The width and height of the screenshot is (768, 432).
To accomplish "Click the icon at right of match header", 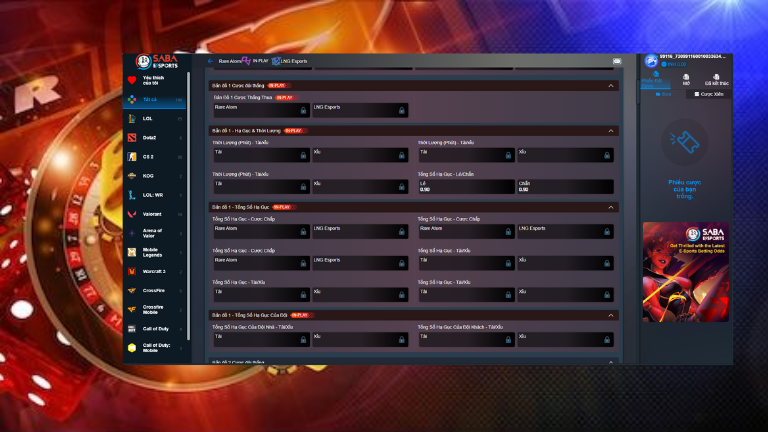I will (x=617, y=61).
